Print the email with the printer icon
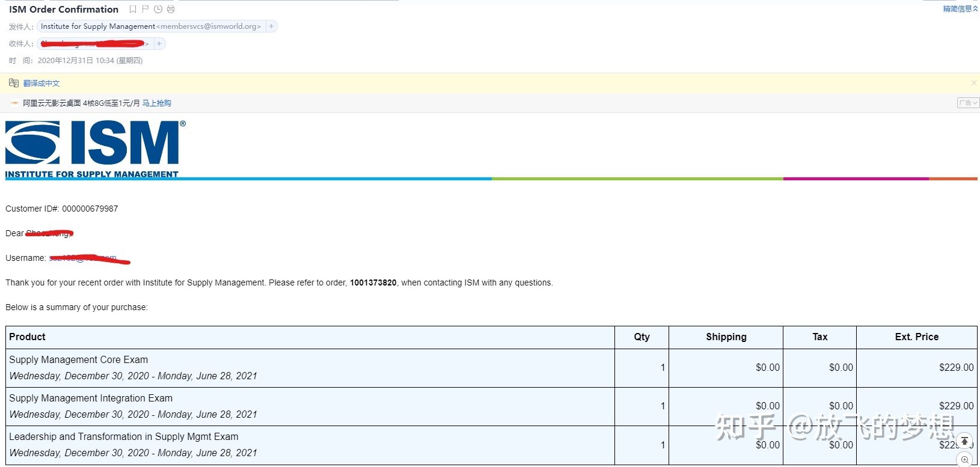980x467 pixels. pos(171,9)
